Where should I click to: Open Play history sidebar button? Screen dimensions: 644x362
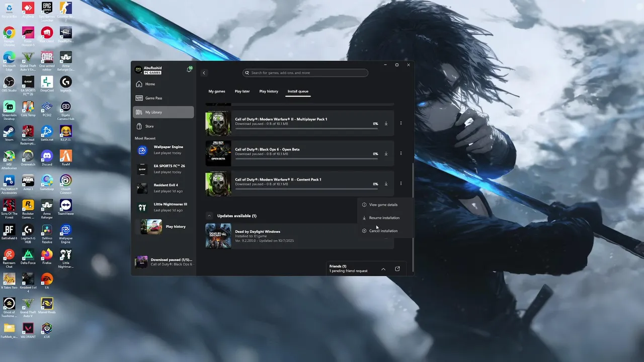(164, 227)
